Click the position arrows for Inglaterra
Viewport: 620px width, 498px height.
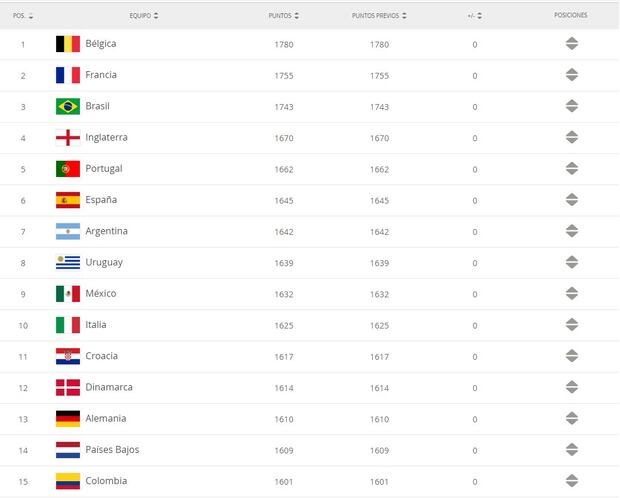pyautogui.click(x=571, y=138)
